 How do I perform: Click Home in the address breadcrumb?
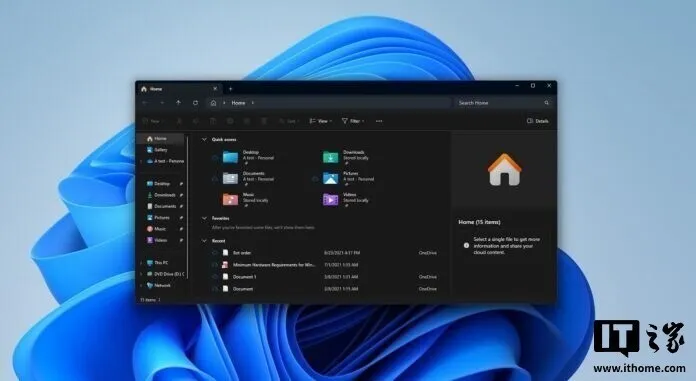[x=238, y=103]
